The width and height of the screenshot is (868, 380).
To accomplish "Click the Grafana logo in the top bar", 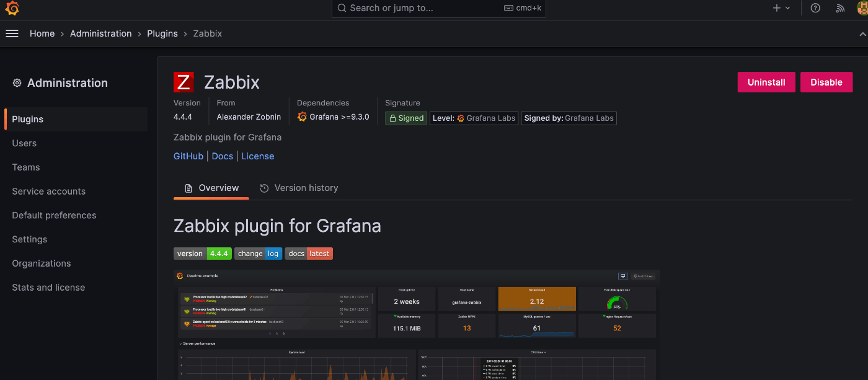I will (x=12, y=8).
